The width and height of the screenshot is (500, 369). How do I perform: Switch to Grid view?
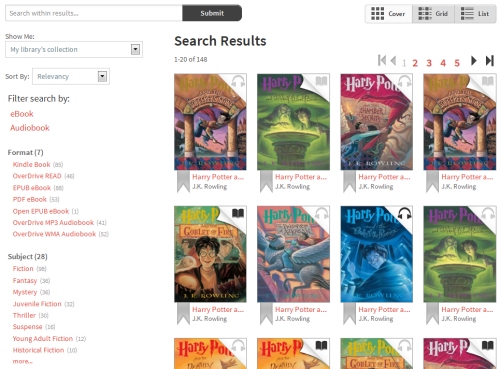[x=433, y=14]
